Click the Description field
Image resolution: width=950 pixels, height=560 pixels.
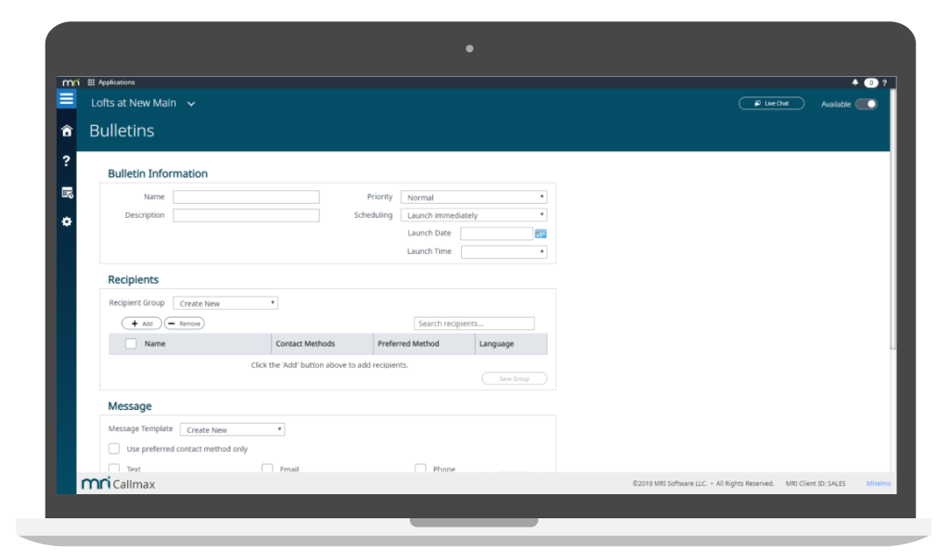[246, 215]
